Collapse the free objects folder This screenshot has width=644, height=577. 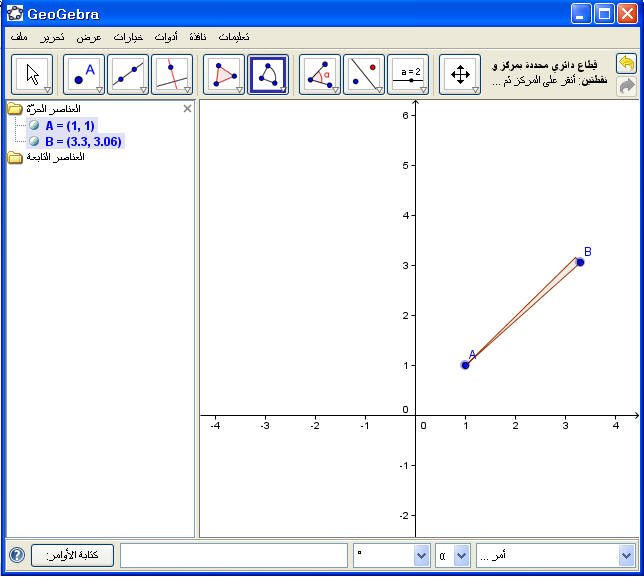tap(15, 109)
